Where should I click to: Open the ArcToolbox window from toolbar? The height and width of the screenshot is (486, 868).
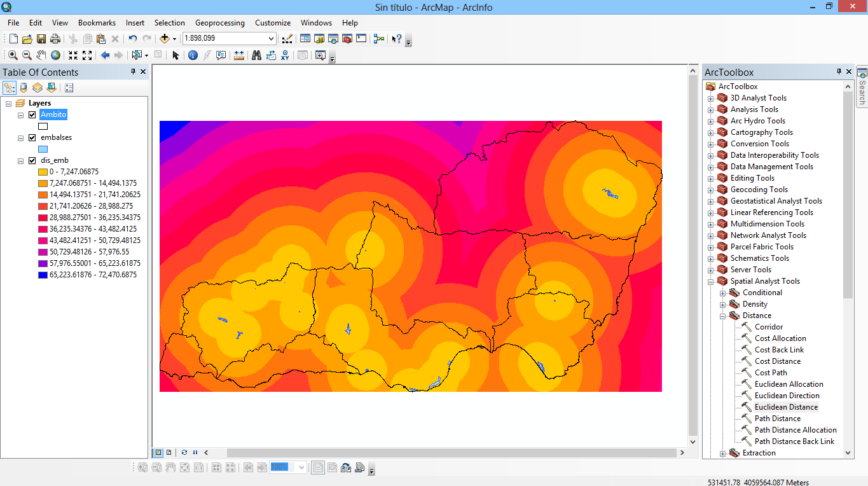click(x=347, y=39)
